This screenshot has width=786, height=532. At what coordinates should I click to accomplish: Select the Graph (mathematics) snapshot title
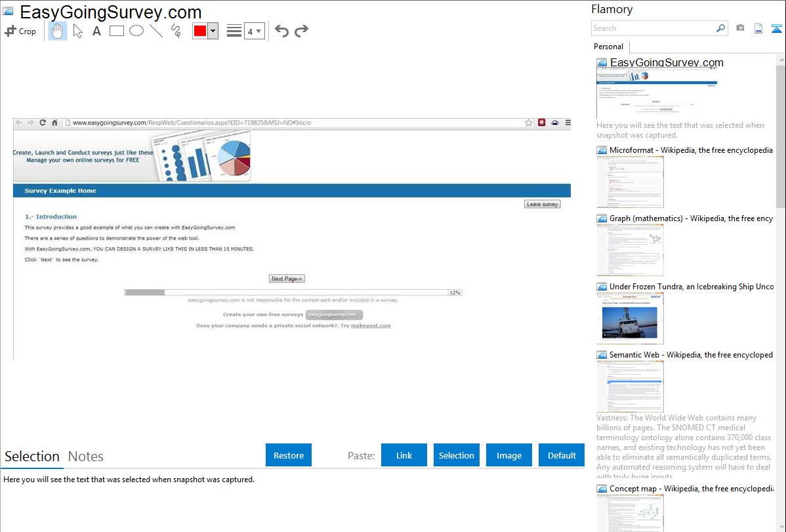click(x=691, y=218)
